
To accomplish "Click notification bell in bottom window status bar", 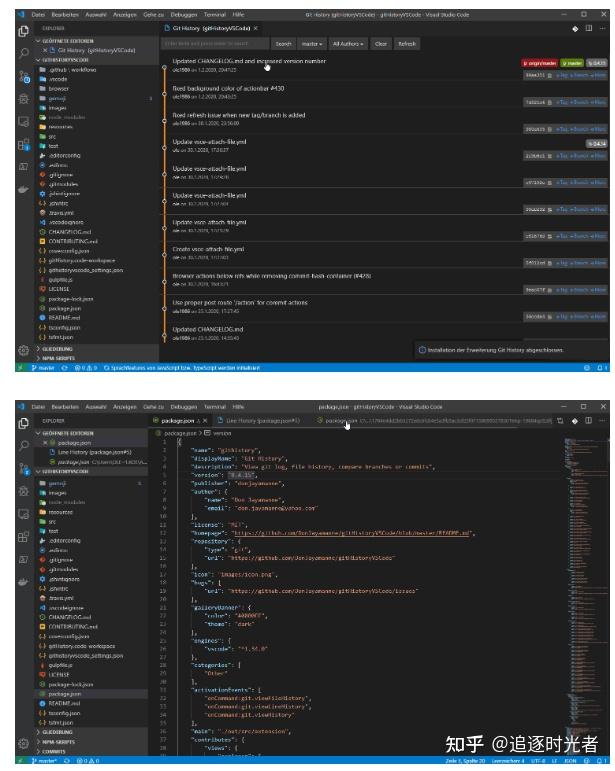I will click(x=601, y=761).
